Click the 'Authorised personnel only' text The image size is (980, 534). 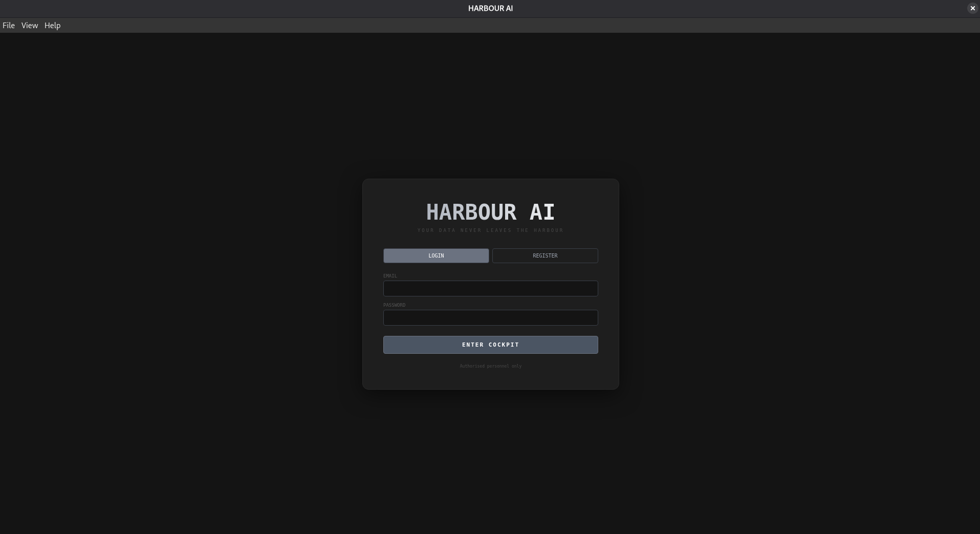pyautogui.click(x=490, y=366)
